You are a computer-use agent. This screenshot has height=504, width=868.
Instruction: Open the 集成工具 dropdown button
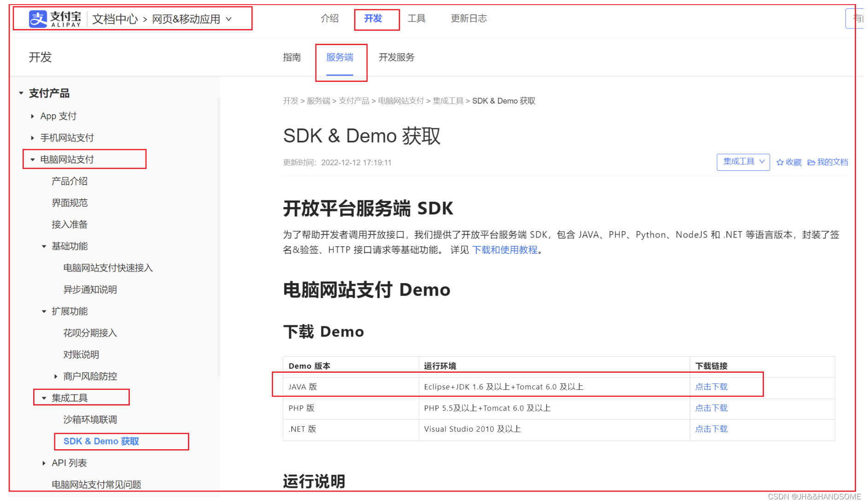tap(743, 162)
